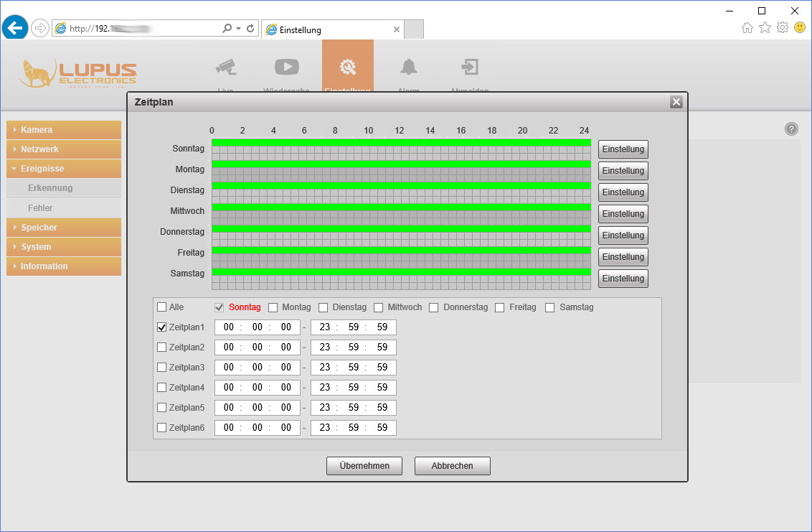Select the Fehler submenu item

tap(41, 208)
